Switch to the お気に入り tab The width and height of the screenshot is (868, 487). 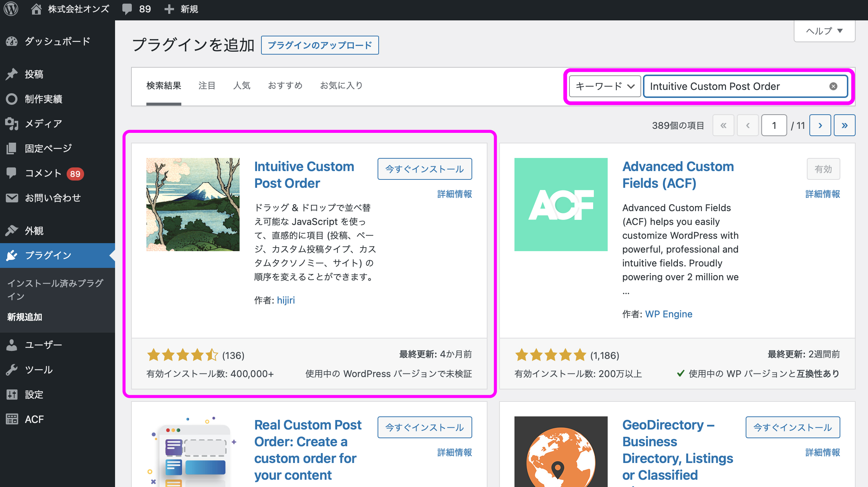pyautogui.click(x=341, y=86)
